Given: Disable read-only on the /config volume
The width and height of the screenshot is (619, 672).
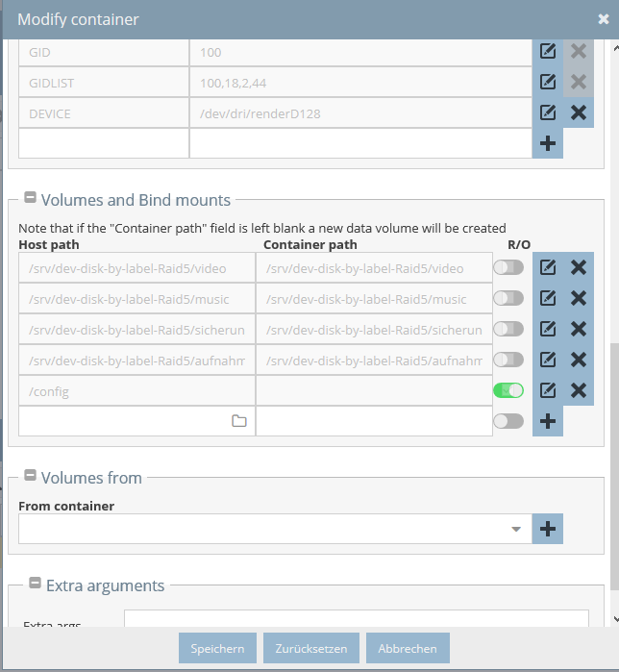Looking at the screenshot, I should click(508, 390).
